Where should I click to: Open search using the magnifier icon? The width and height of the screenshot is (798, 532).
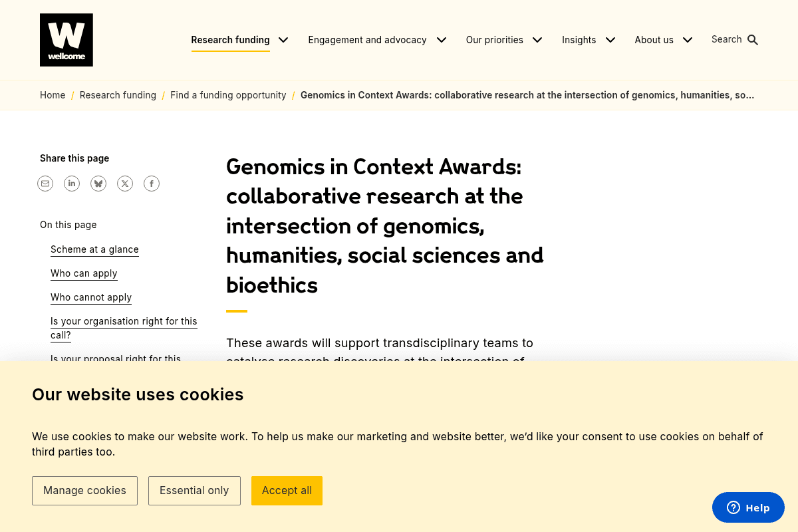pyautogui.click(x=752, y=39)
